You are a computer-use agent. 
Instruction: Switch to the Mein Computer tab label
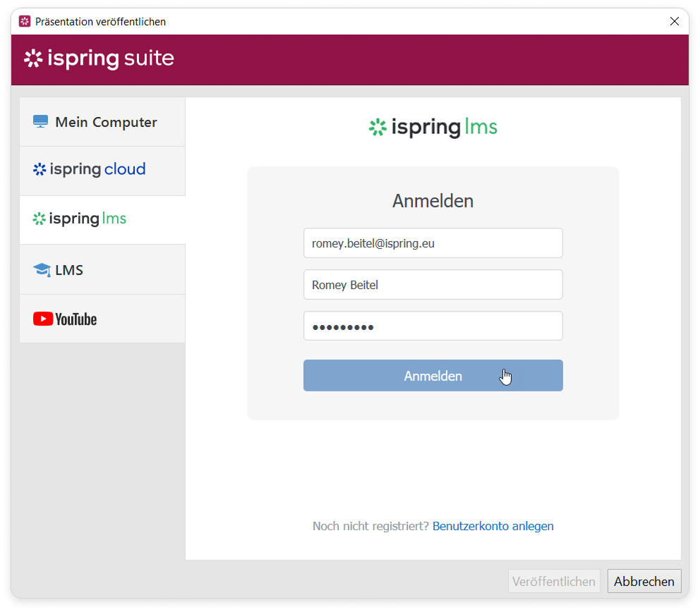(106, 122)
